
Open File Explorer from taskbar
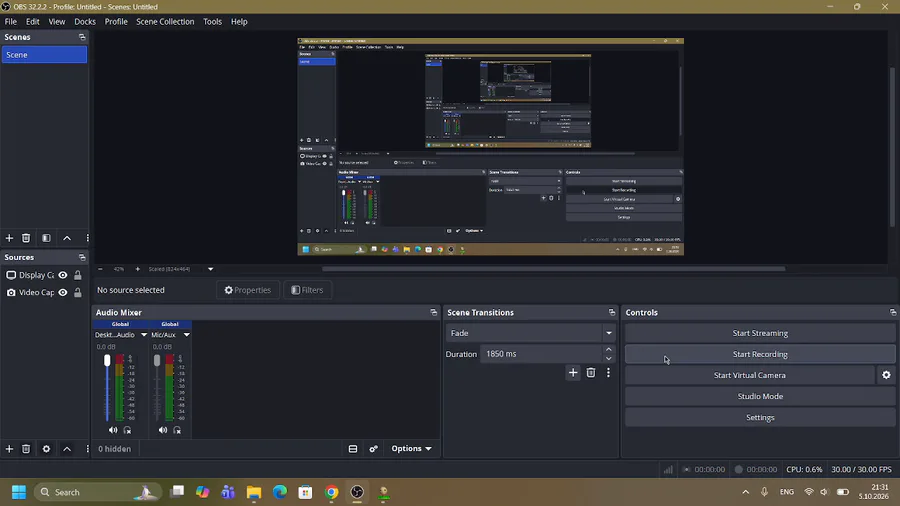click(254, 492)
